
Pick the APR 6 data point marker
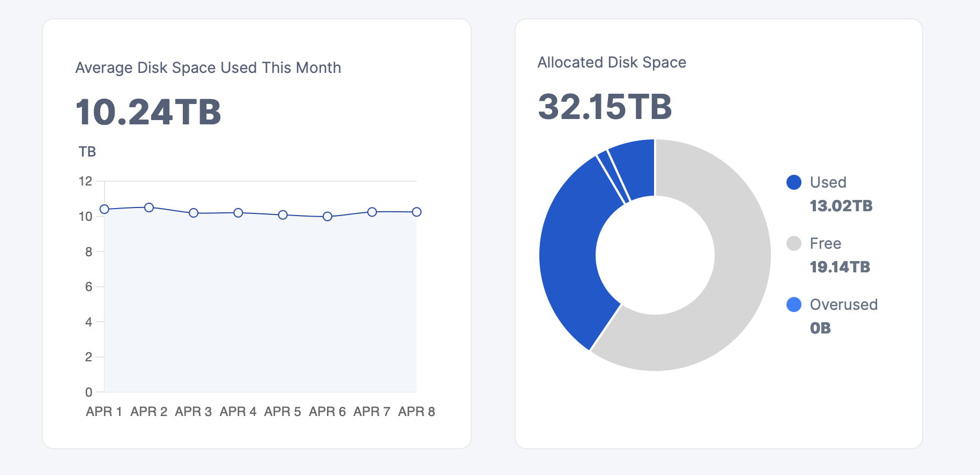click(328, 217)
